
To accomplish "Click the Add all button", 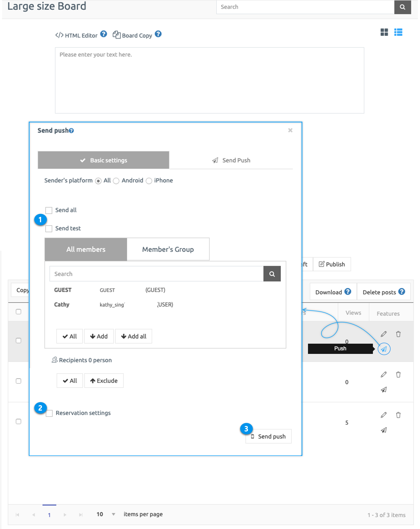I will tap(134, 336).
